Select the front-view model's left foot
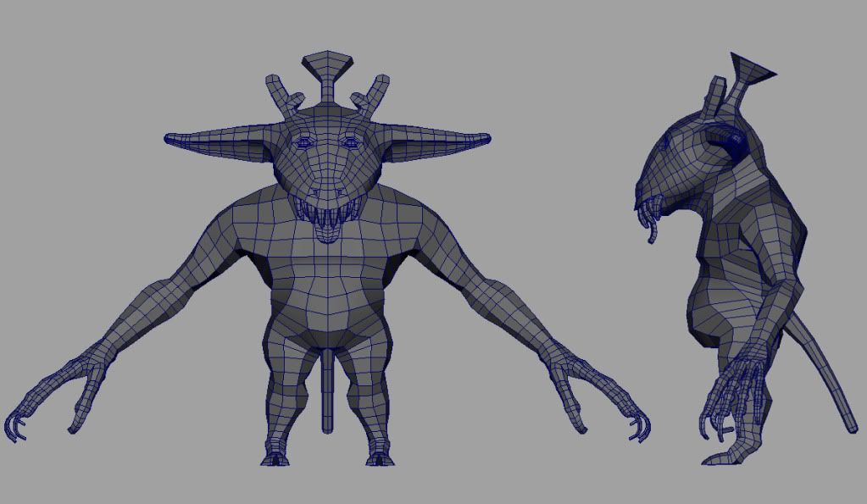 (x=275, y=455)
